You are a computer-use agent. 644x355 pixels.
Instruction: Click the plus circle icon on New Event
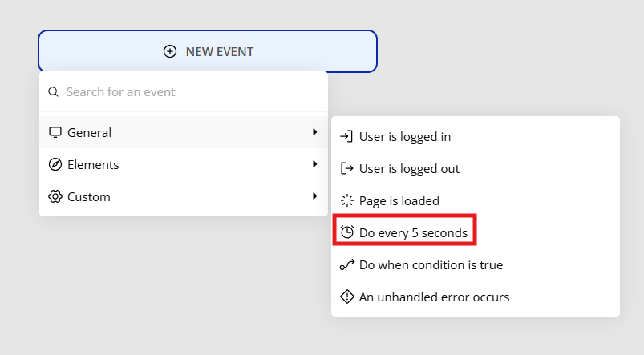tap(170, 52)
